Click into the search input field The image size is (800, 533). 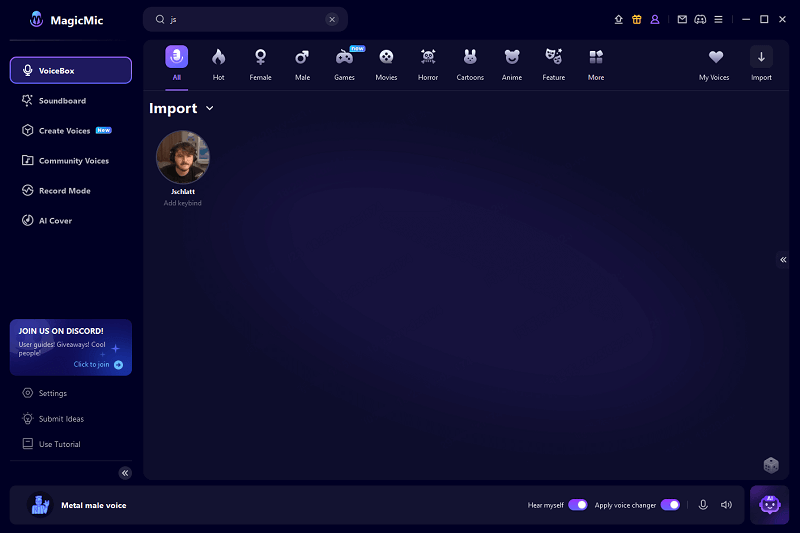tap(246, 19)
